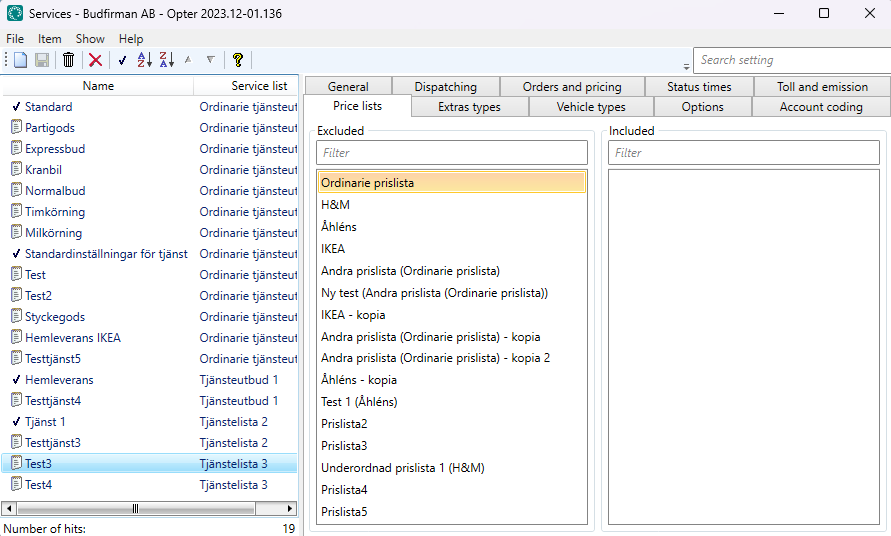Click the trash can delete icon

click(68, 60)
